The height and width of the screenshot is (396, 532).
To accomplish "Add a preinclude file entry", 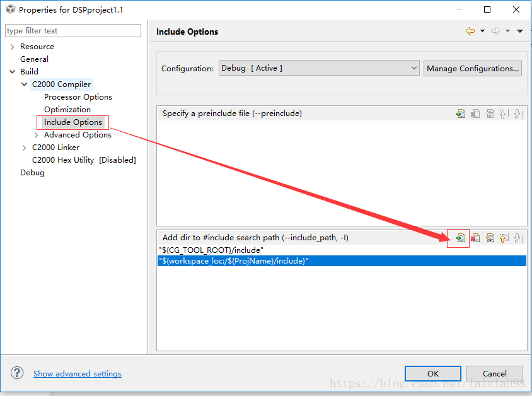I will pyautogui.click(x=460, y=114).
